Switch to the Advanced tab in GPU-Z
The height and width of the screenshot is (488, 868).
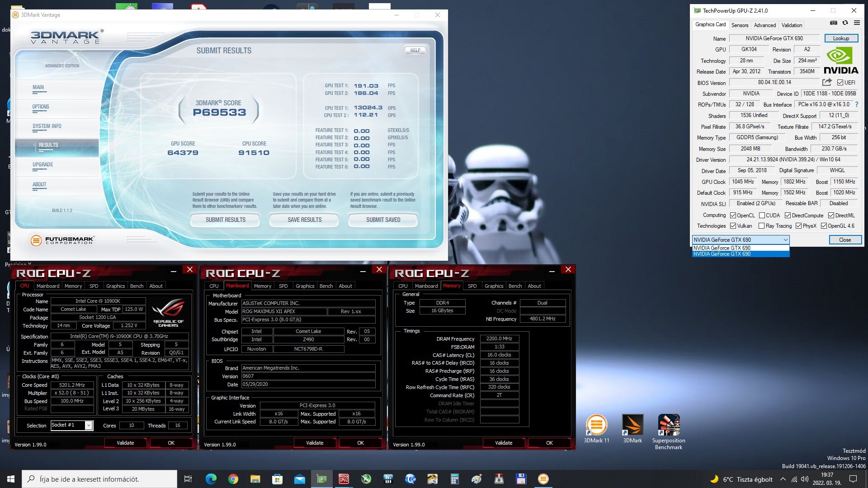pyautogui.click(x=765, y=25)
